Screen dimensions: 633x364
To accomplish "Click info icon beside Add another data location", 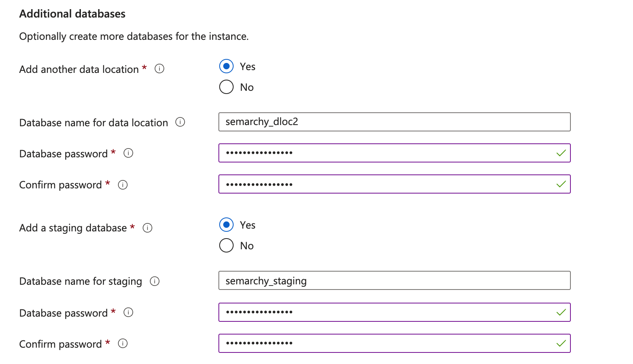I will [159, 69].
